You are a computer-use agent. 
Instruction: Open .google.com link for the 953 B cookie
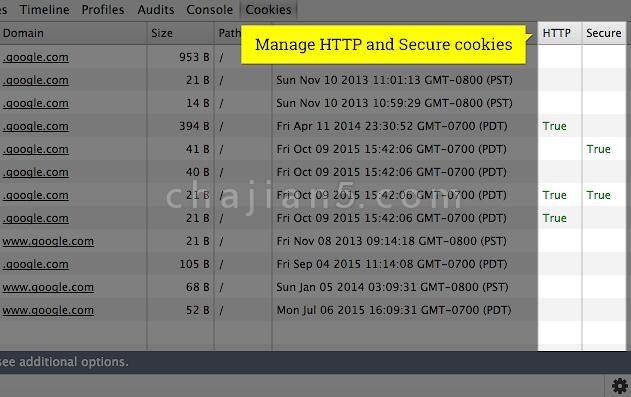[x=35, y=58]
